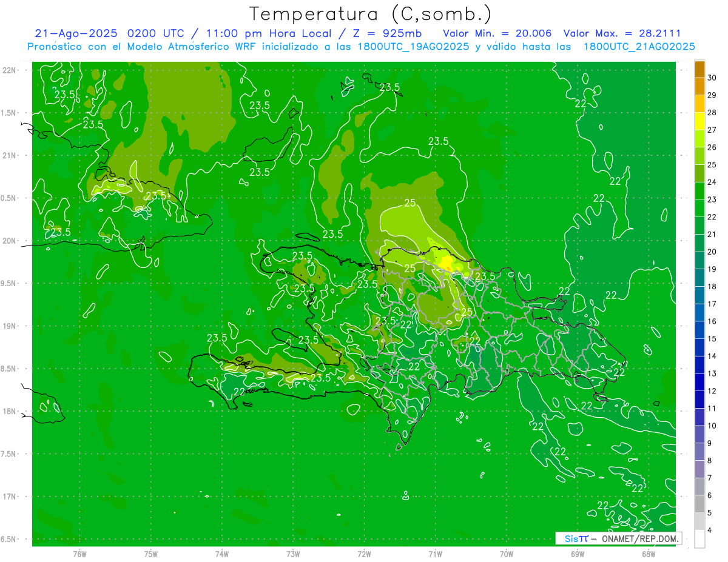
Task: Click the '20' label on the color scale
Action: [x=712, y=252]
